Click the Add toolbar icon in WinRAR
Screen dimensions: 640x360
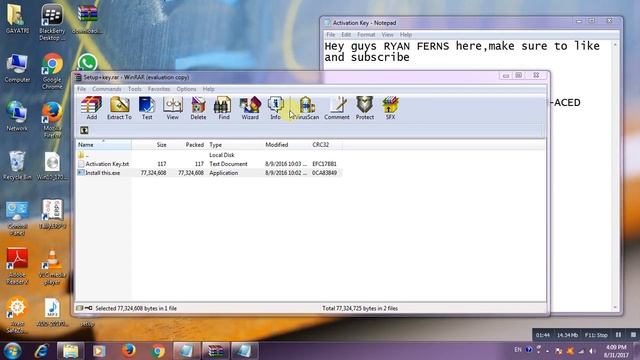[91, 108]
